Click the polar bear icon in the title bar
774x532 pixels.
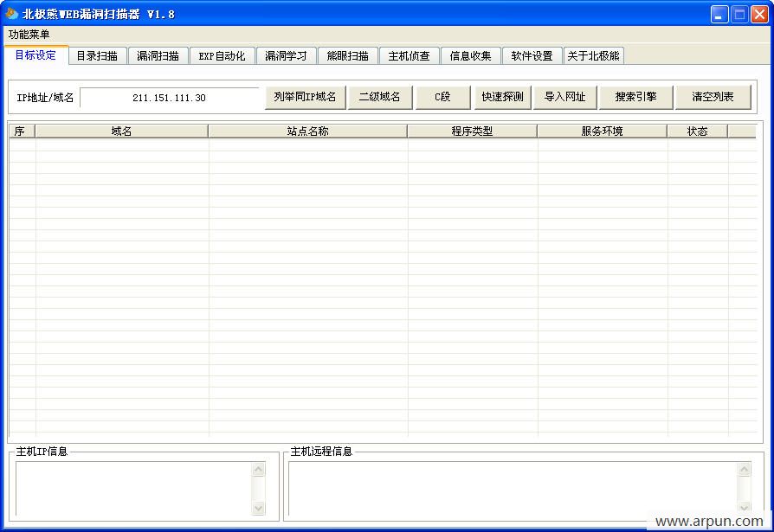click(x=11, y=14)
